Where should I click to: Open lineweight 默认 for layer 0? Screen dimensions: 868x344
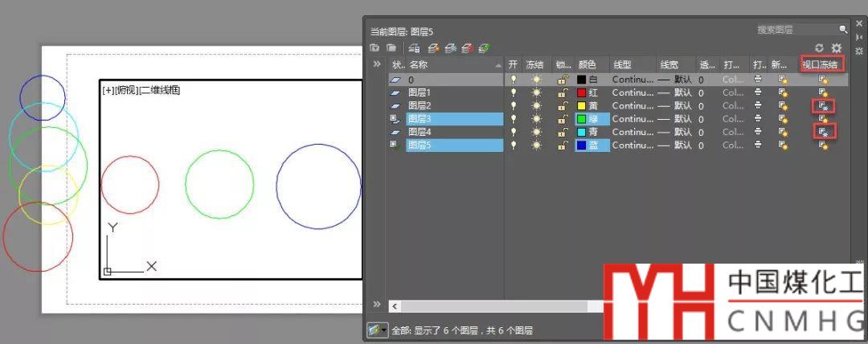pos(675,80)
